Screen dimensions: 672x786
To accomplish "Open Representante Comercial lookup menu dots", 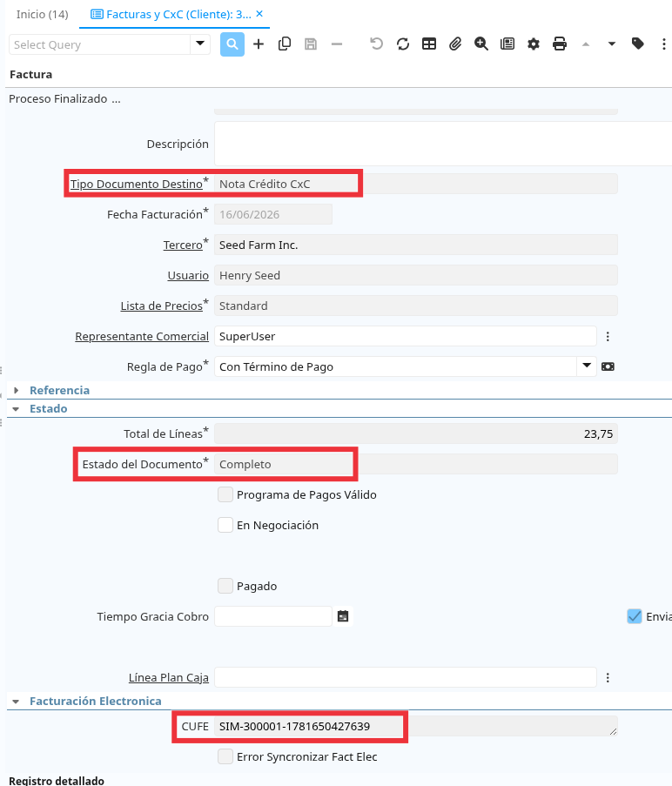I will [x=608, y=336].
